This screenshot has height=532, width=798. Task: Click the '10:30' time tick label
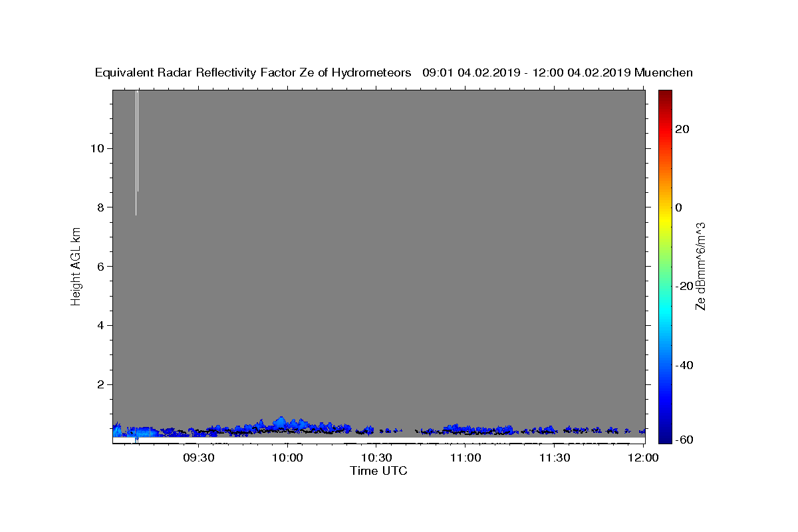click(x=376, y=458)
